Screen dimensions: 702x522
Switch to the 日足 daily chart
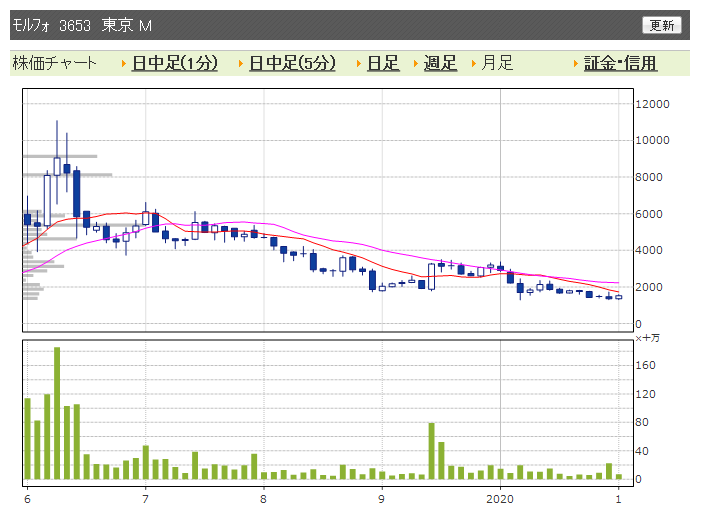[383, 63]
